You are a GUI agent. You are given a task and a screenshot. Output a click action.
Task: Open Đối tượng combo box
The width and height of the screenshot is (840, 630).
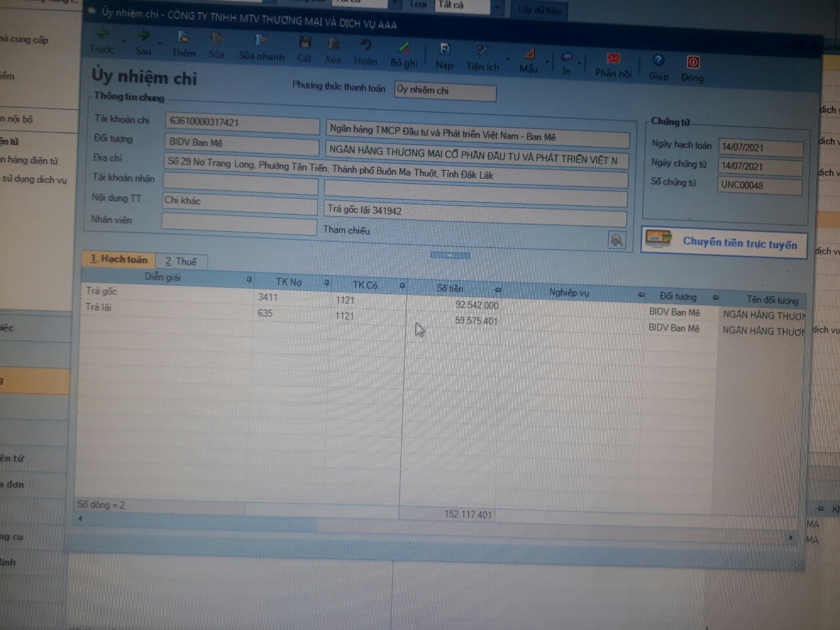(x=241, y=143)
